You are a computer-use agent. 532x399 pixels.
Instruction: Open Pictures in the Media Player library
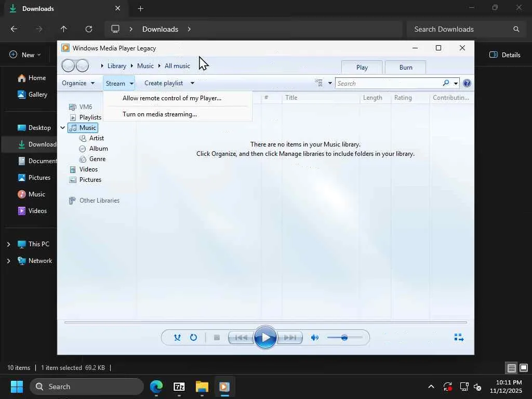point(85,180)
